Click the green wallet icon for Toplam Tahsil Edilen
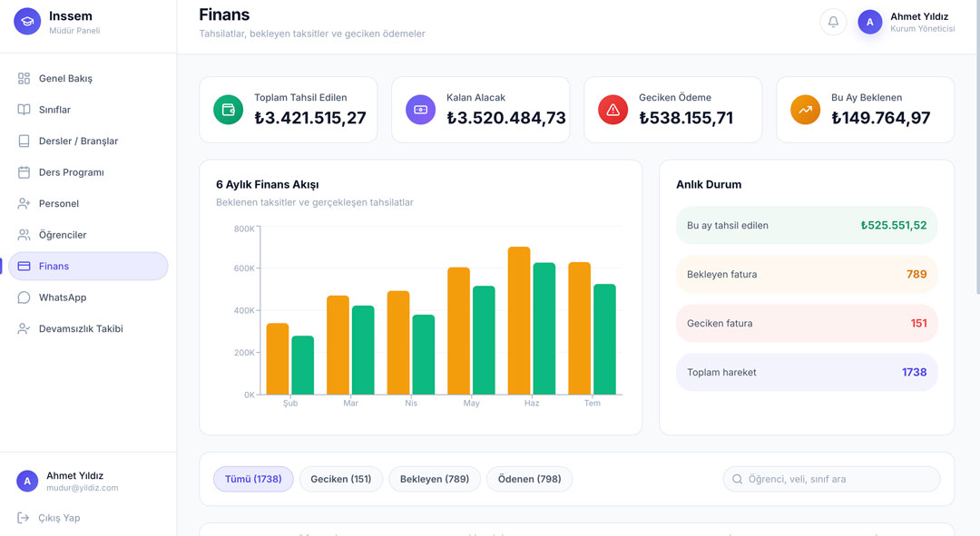 pyautogui.click(x=228, y=110)
